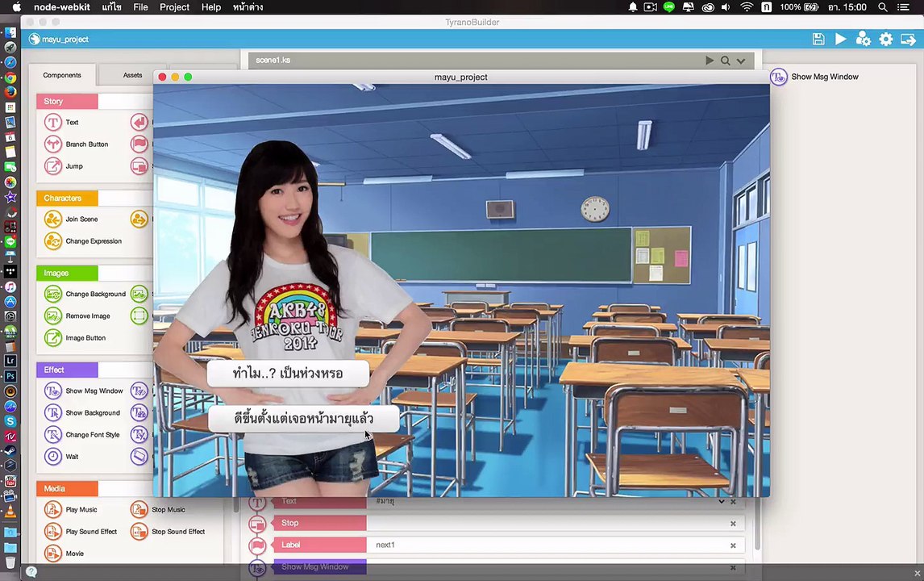Add a Text component from Story

pos(61,122)
